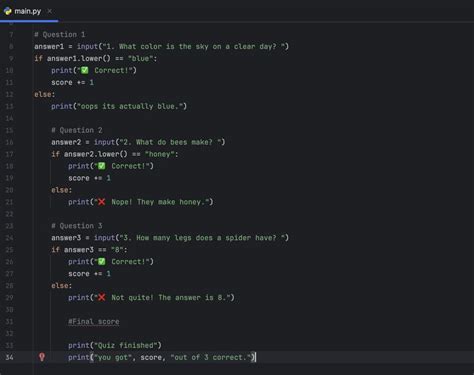Image resolution: width=474 pixels, height=375 pixels.
Task: Click the 'if answer1.lower() == "blue":' line
Action: tap(95, 58)
